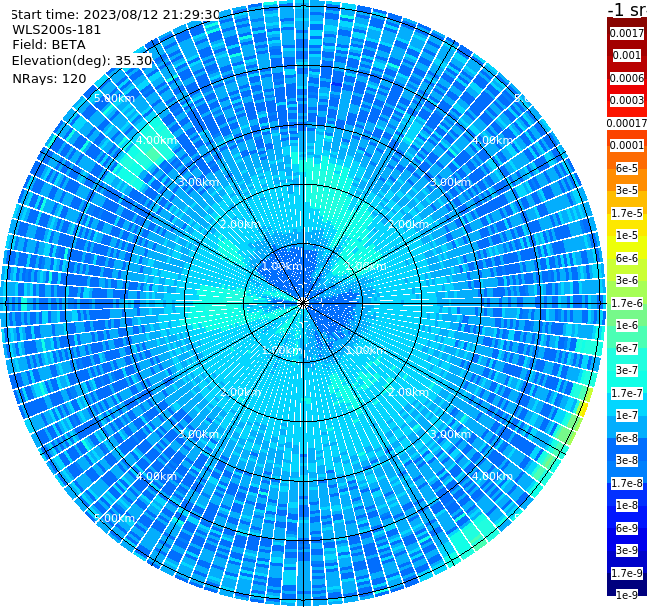647x607 pixels.
Task: Select the 6e-6 colorbar value
Action: click(x=627, y=258)
